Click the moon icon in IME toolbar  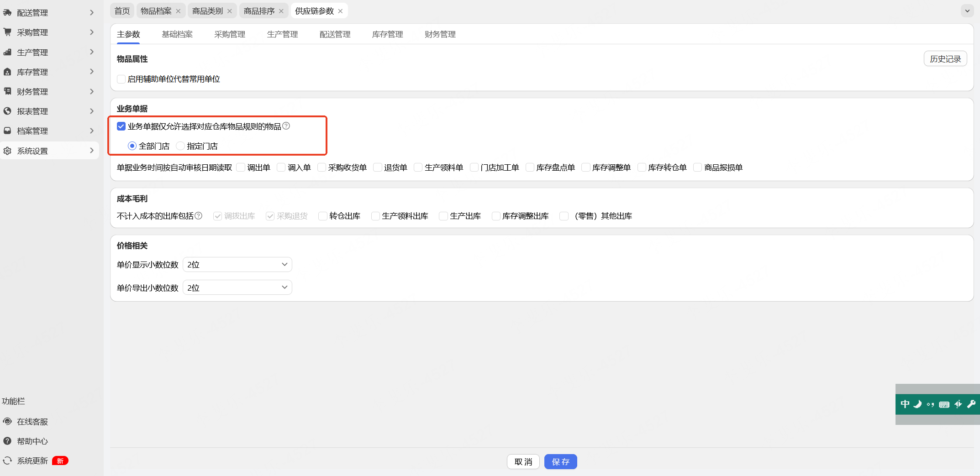click(917, 404)
